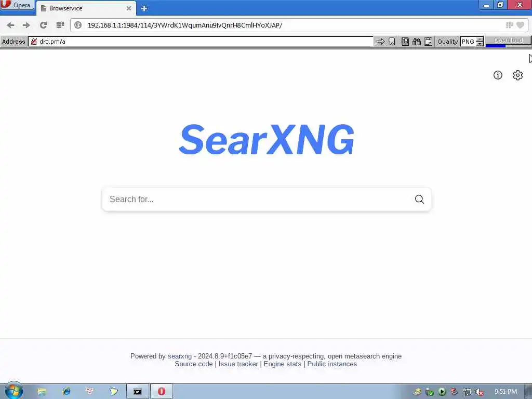Click the muted volume tray icon
Viewport: 532px width, 399px height.
tap(480, 392)
